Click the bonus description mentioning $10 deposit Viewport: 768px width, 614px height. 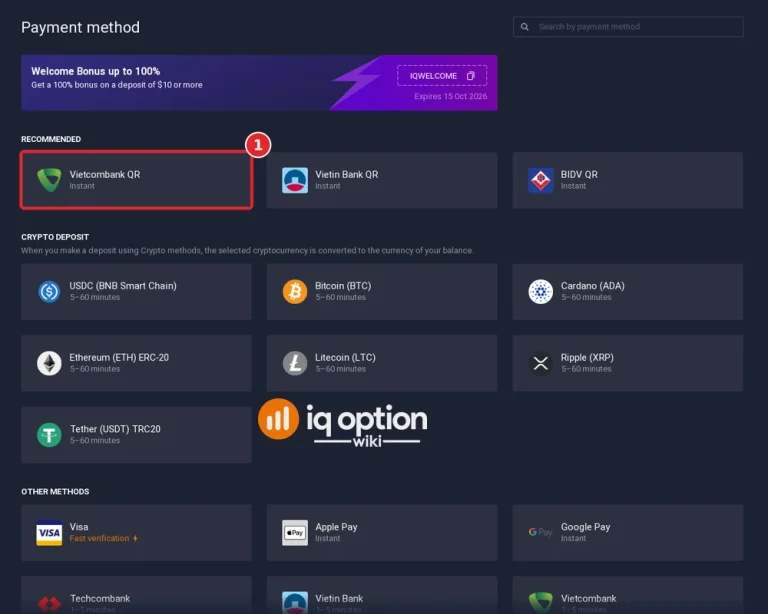coord(117,85)
